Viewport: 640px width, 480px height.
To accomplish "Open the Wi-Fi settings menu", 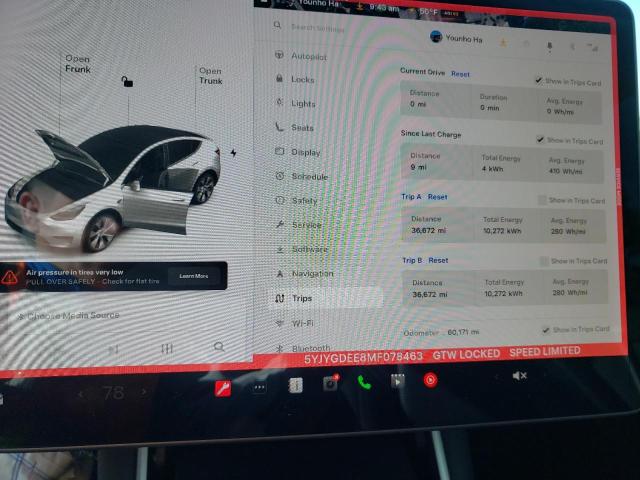I will point(295,323).
